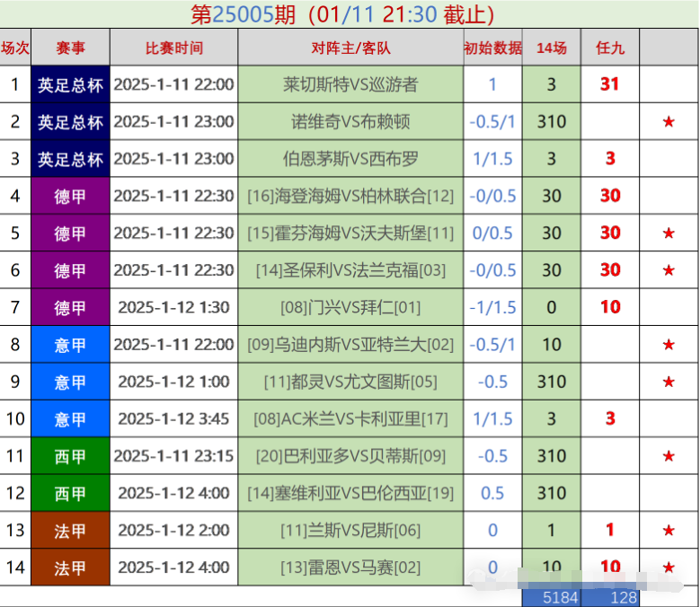Click the 对阵主/客队 column header
This screenshot has width=700, height=607.
click(350, 48)
